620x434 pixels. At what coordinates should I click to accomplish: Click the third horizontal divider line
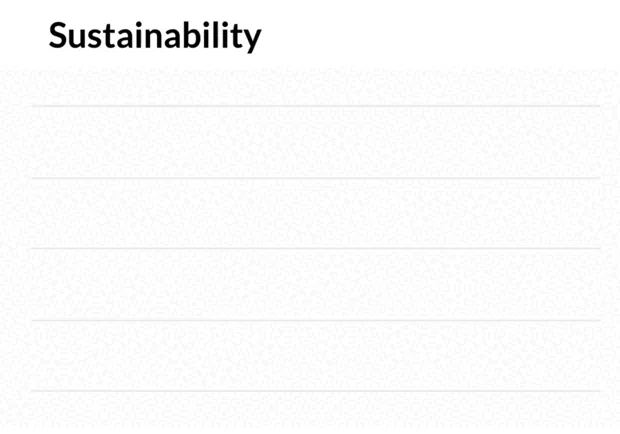coord(316,249)
